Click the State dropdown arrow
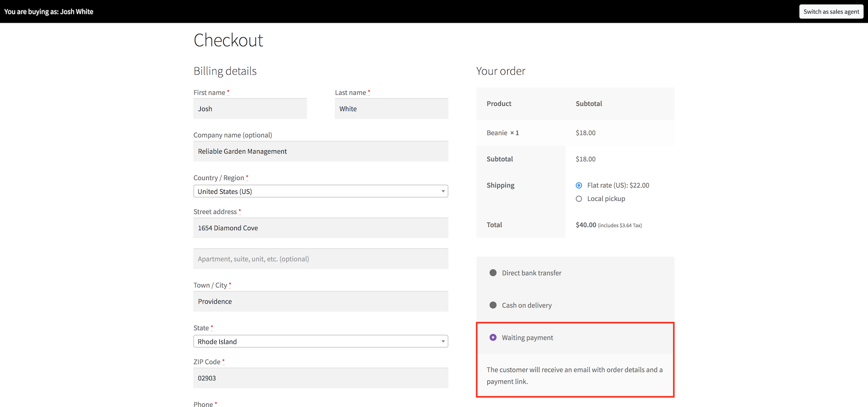868x407 pixels. pyautogui.click(x=443, y=341)
